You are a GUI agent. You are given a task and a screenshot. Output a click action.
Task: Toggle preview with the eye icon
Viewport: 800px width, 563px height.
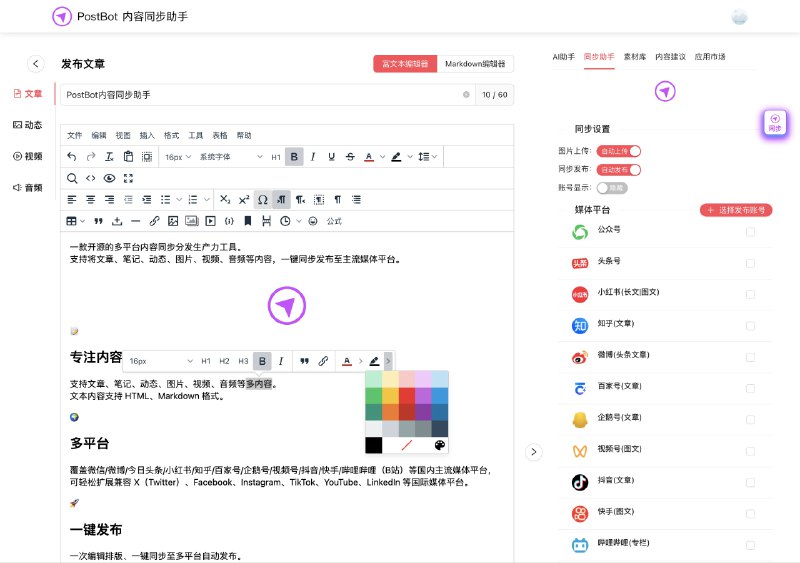(110, 178)
